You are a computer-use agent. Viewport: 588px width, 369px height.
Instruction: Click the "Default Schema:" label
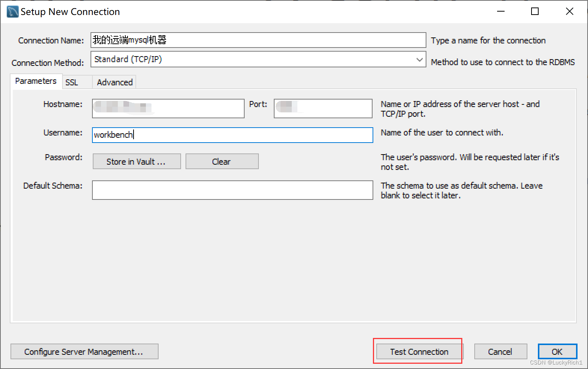[x=52, y=186]
